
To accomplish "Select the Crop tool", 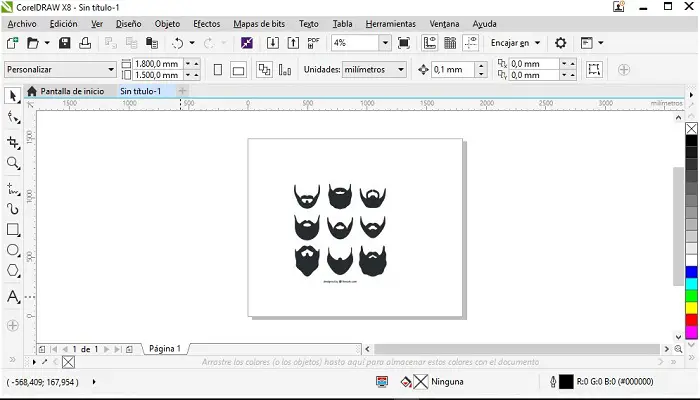I will point(13,142).
